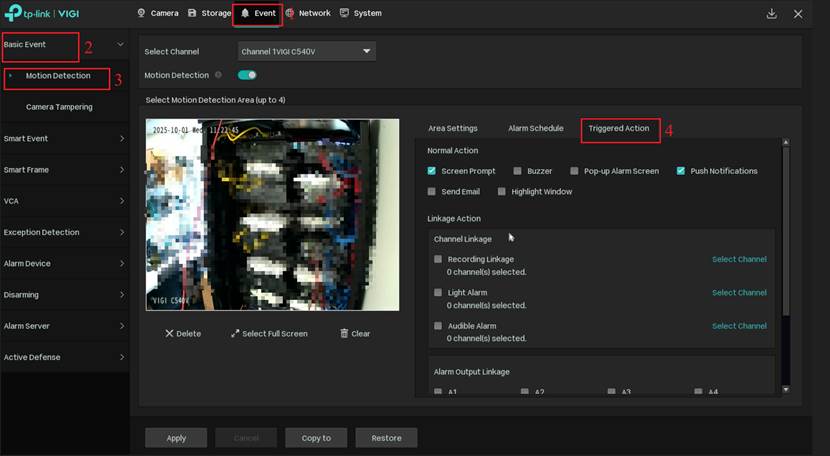This screenshot has width=830, height=456.
Task: Switch to the Alarm Schedule tab
Action: pyautogui.click(x=535, y=129)
